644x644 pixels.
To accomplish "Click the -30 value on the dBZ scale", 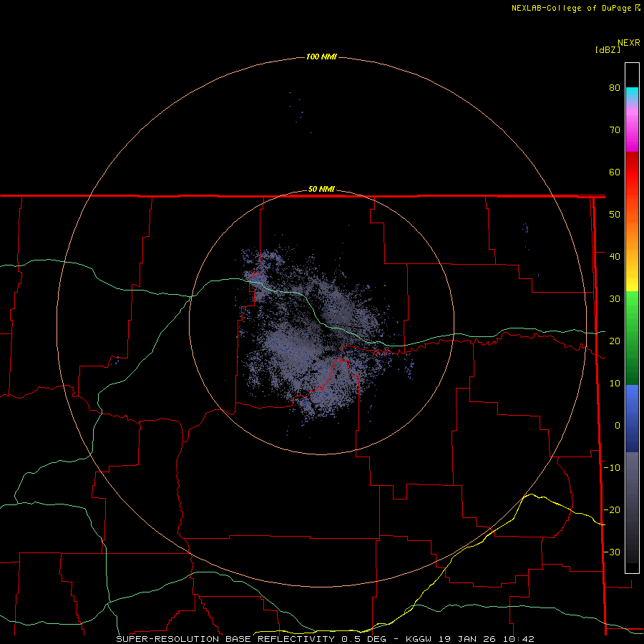I will 612,552.
